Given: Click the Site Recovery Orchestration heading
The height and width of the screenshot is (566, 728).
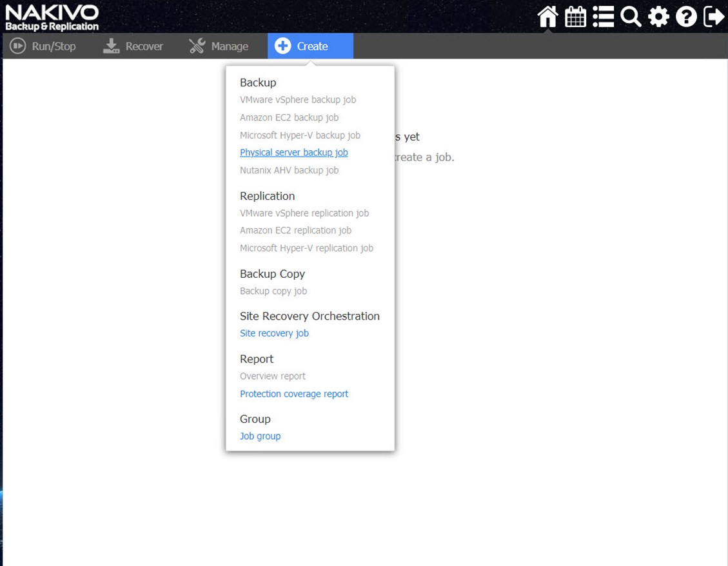Looking at the screenshot, I should [310, 316].
